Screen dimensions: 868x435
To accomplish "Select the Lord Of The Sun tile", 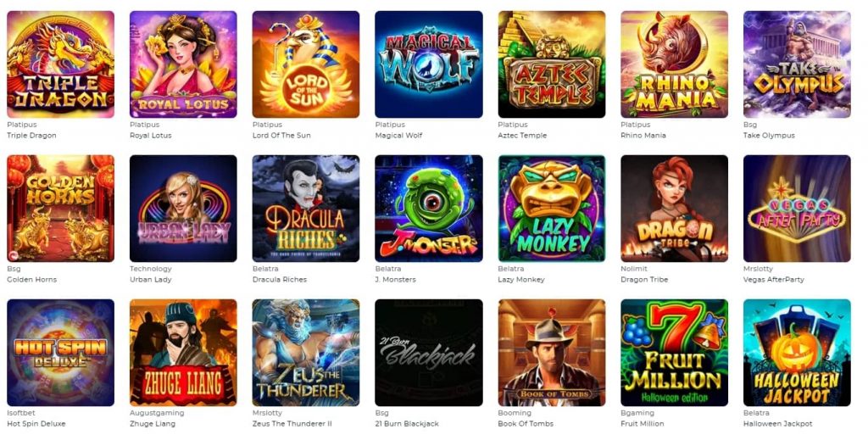I will [305, 64].
